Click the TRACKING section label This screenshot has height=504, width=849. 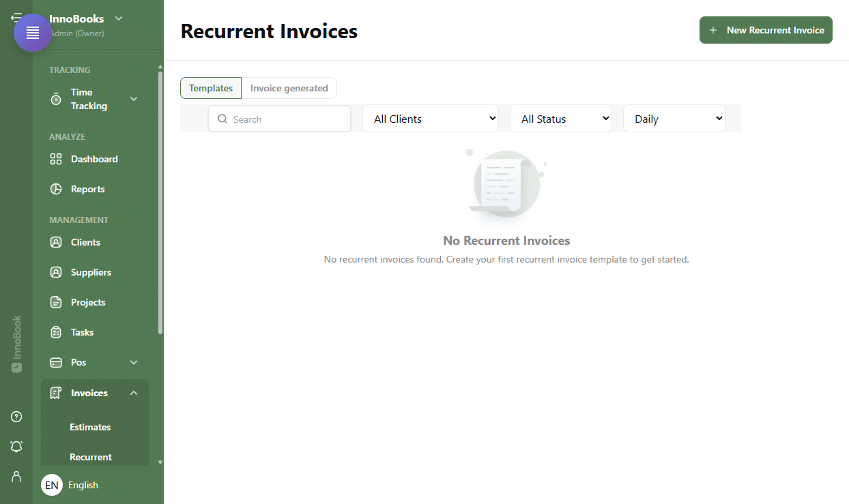click(70, 70)
